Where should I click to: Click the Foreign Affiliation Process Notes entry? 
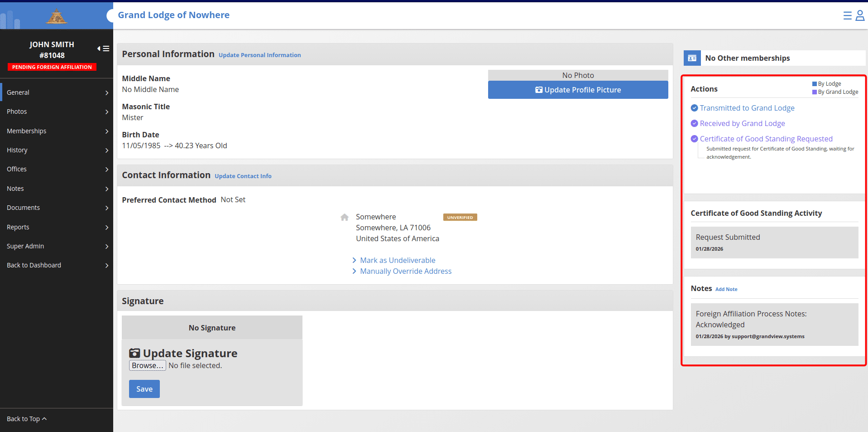(x=774, y=325)
